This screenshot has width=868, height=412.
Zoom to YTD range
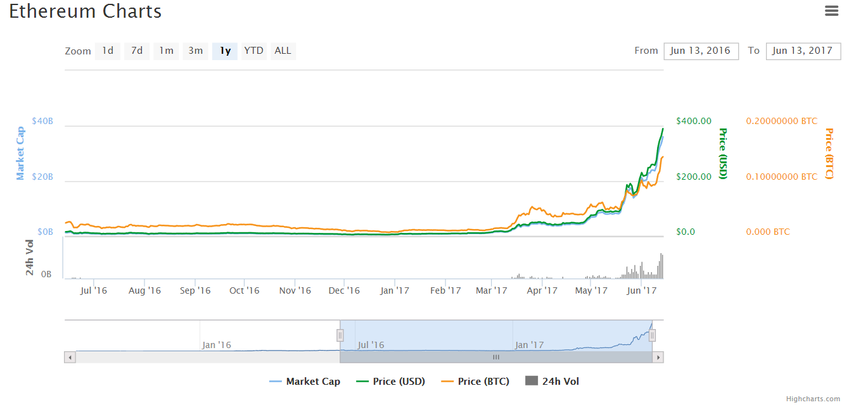point(253,51)
